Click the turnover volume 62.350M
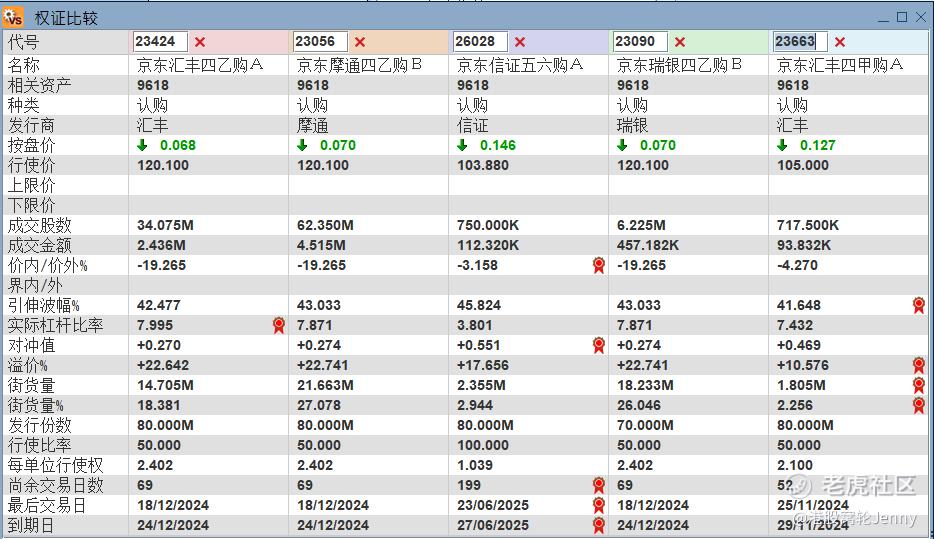Image resolution: width=934 pixels, height=539 pixels. (x=325, y=225)
